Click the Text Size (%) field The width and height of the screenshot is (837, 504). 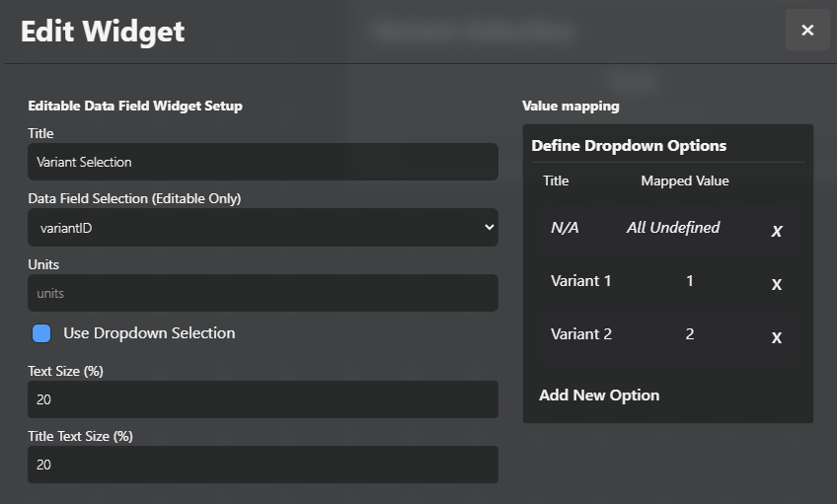[x=263, y=399]
